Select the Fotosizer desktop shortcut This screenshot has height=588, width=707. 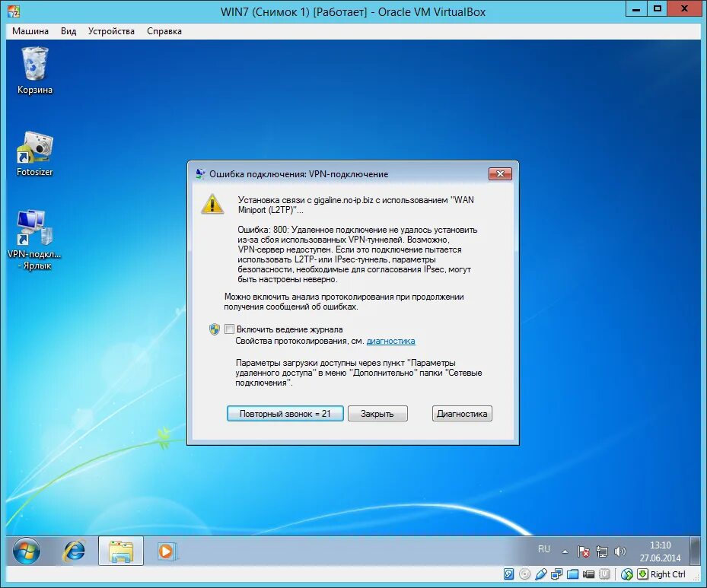pos(35,154)
